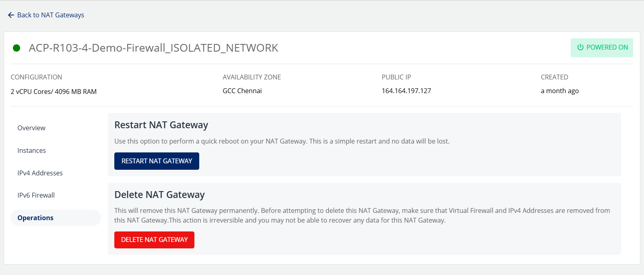The height and width of the screenshot is (275, 644).
Task: Click configuration value 2 vCPU Cores/ 4096 MB RAM
Action: pos(54,92)
